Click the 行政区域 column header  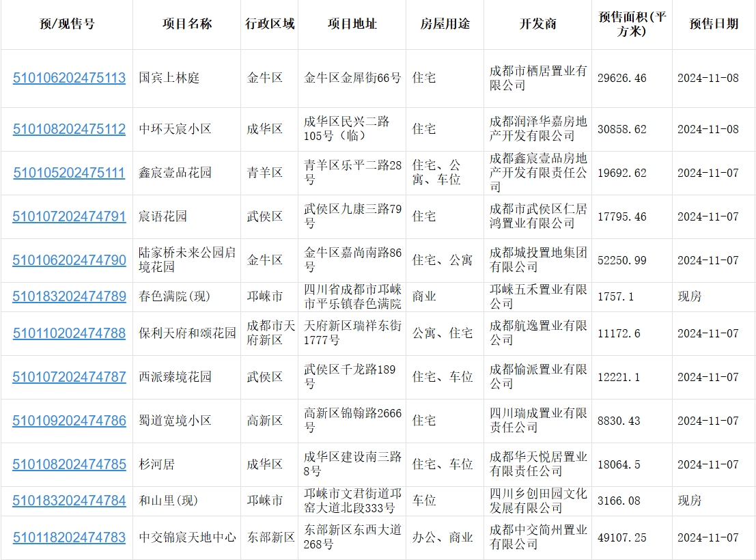(270, 24)
